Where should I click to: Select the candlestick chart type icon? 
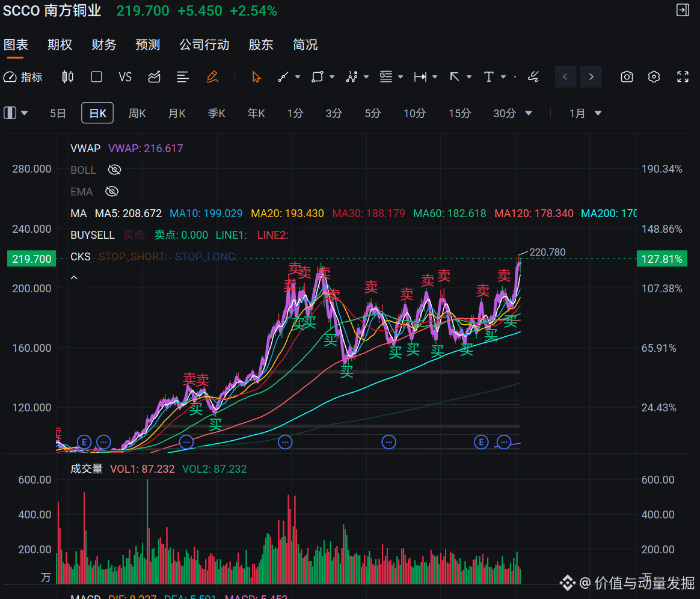pos(67,77)
